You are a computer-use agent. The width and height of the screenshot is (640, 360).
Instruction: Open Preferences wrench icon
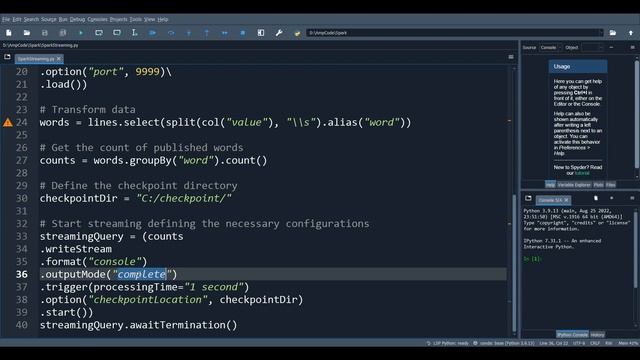pos(279,33)
